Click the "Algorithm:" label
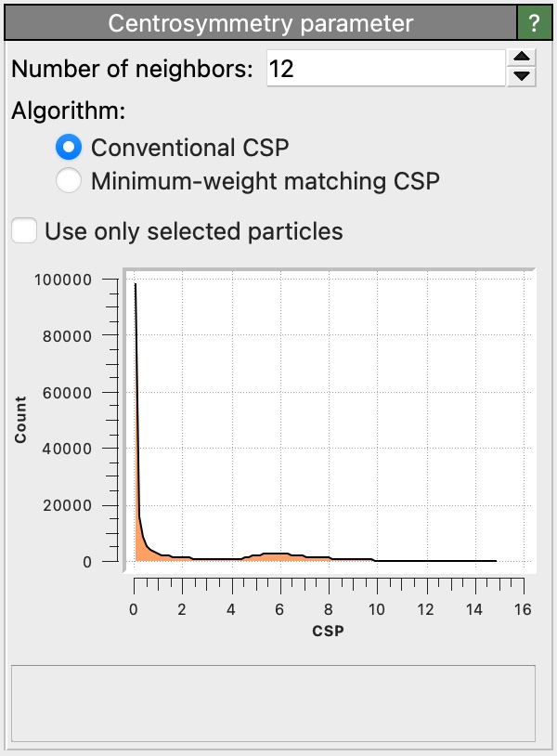This screenshot has width=557, height=756. point(67,111)
